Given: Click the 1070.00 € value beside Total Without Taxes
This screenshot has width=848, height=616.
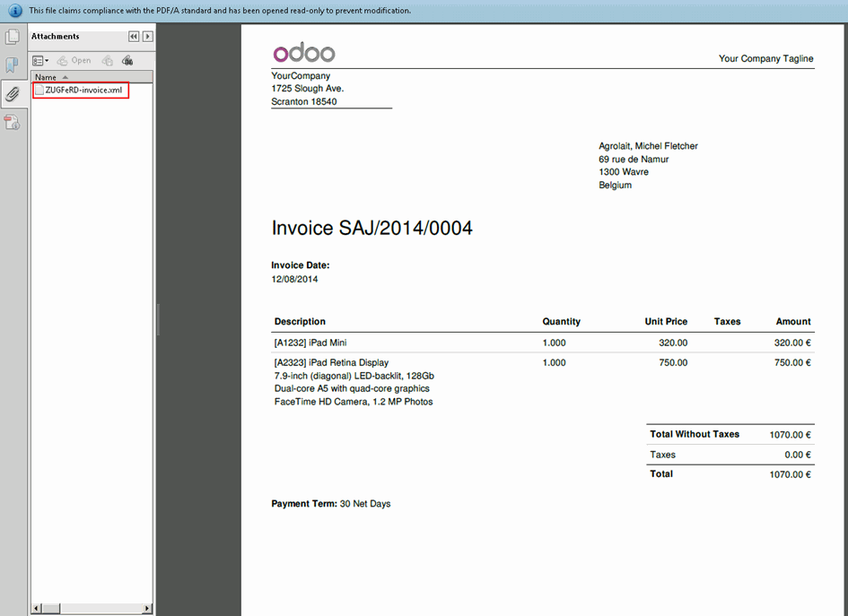Looking at the screenshot, I should (x=791, y=435).
